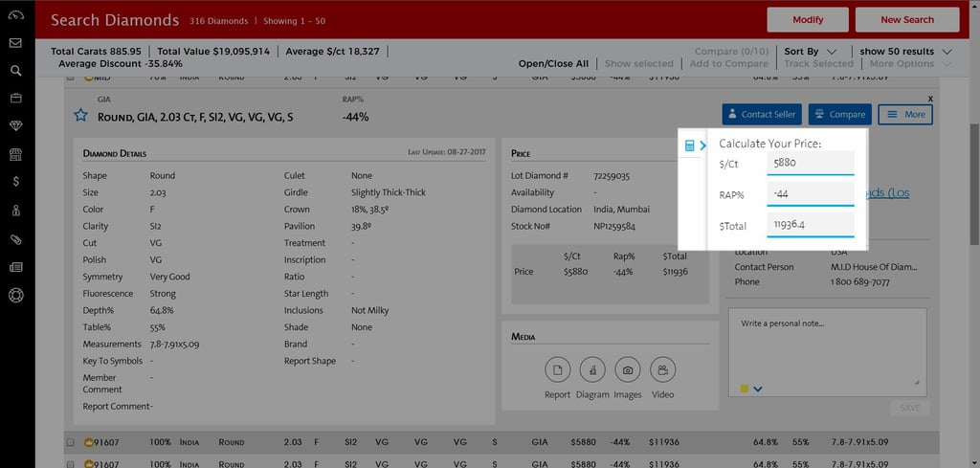The width and height of the screenshot is (980, 468).
Task: Click the New Search button
Action: [x=906, y=19]
